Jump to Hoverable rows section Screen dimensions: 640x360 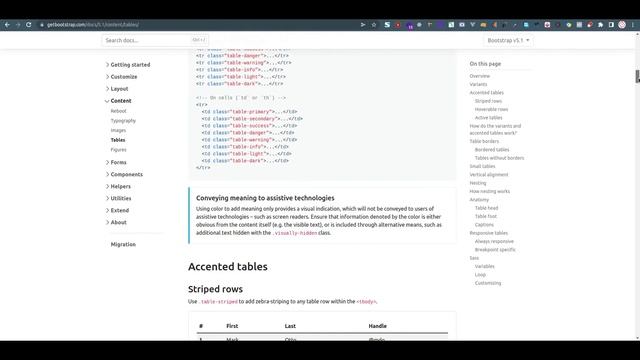[x=491, y=109]
